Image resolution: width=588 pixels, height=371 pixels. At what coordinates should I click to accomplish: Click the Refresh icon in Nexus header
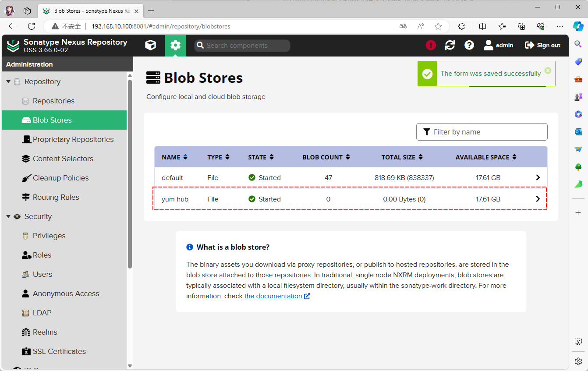450,45
